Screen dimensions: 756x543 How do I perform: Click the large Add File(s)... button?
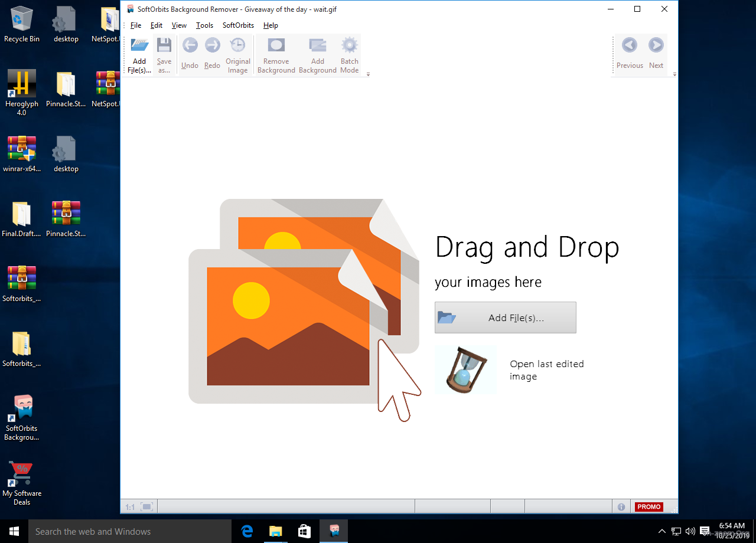tap(505, 318)
